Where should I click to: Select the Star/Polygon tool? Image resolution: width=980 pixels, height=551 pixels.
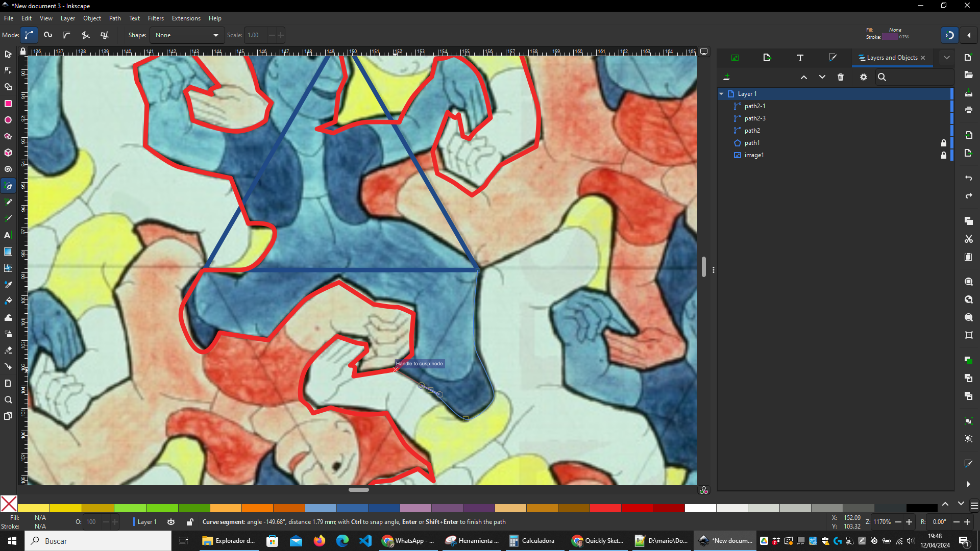[8, 136]
